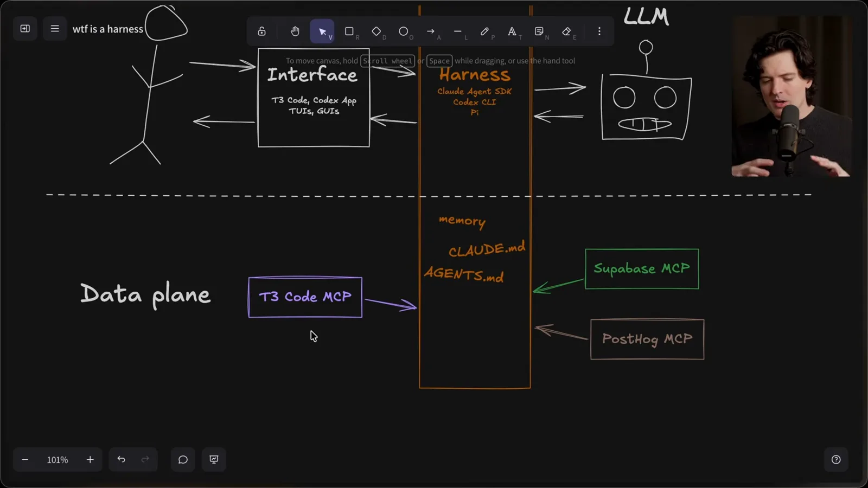The width and height of the screenshot is (868, 488).
Task: Reset zoom via 101% label
Action: pyautogui.click(x=58, y=460)
